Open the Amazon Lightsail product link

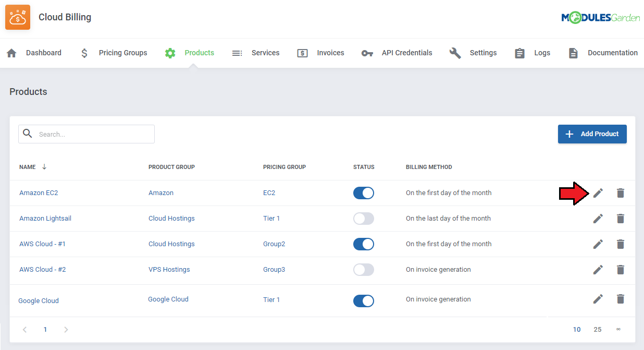(45, 219)
